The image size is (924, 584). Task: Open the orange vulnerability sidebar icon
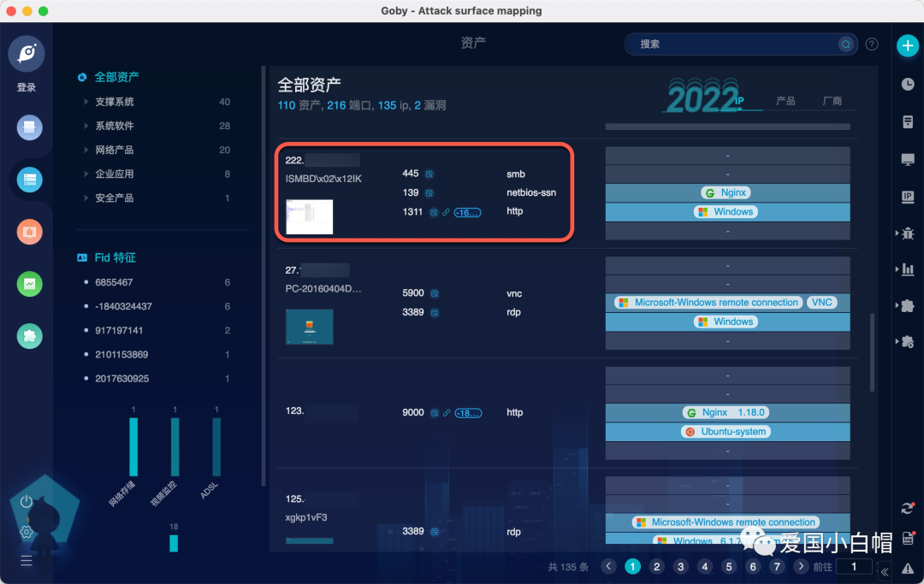click(x=29, y=232)
